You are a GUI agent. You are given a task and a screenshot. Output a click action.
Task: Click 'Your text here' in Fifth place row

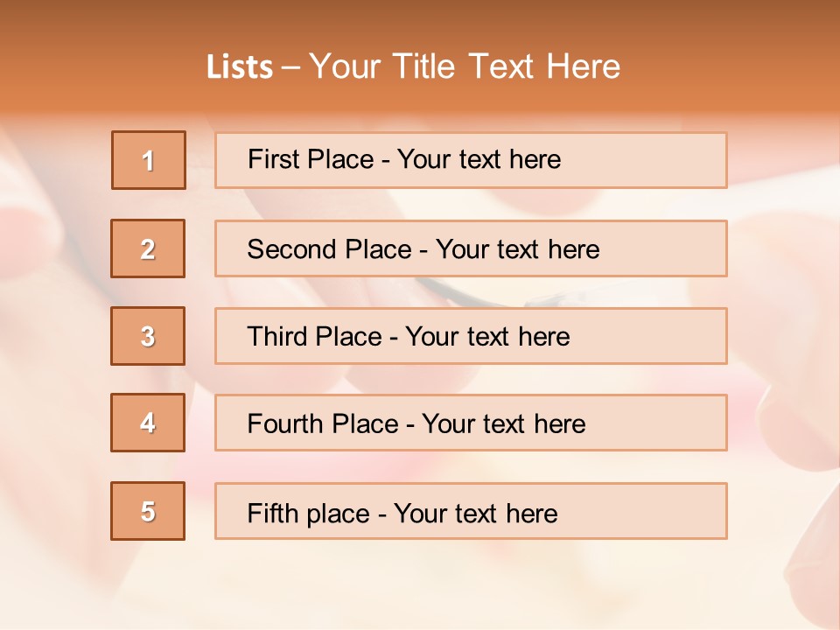(x=475, y=513)
